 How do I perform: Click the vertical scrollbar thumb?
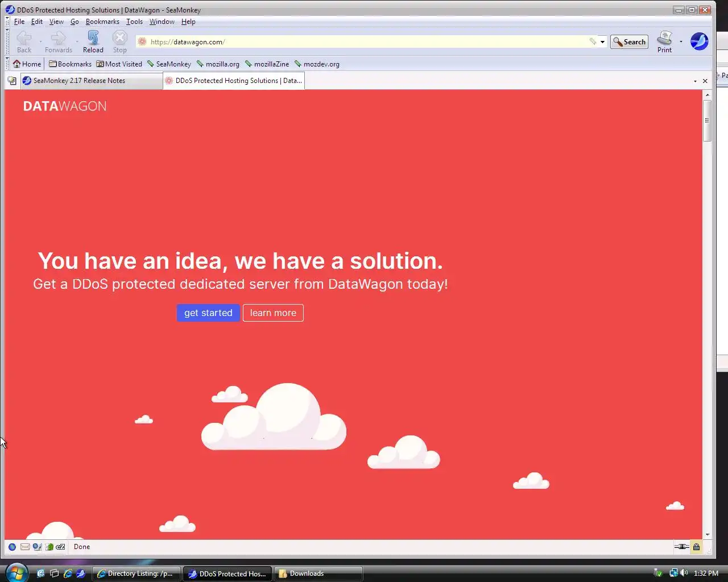708,120
